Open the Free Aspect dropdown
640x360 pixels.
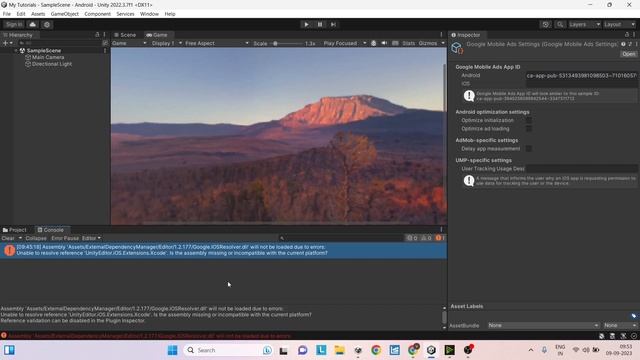(216, 43)
